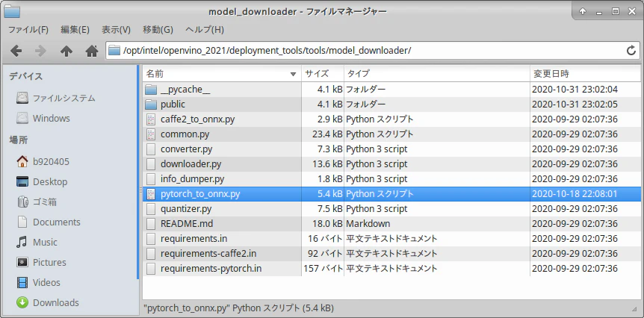Viewport: 644px width, 318px height.
Task: Click the converter.py file icon
Action: [151, 149]
